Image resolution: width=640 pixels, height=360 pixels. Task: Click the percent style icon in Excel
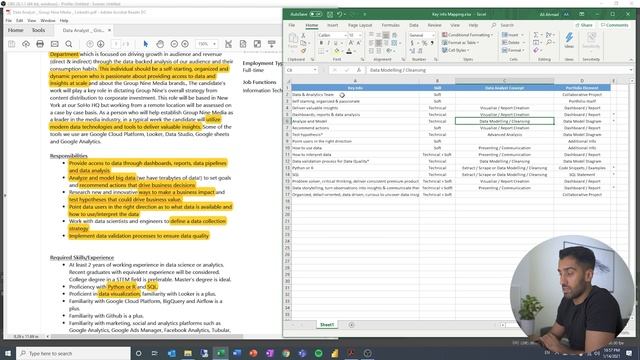coord(424,43)
